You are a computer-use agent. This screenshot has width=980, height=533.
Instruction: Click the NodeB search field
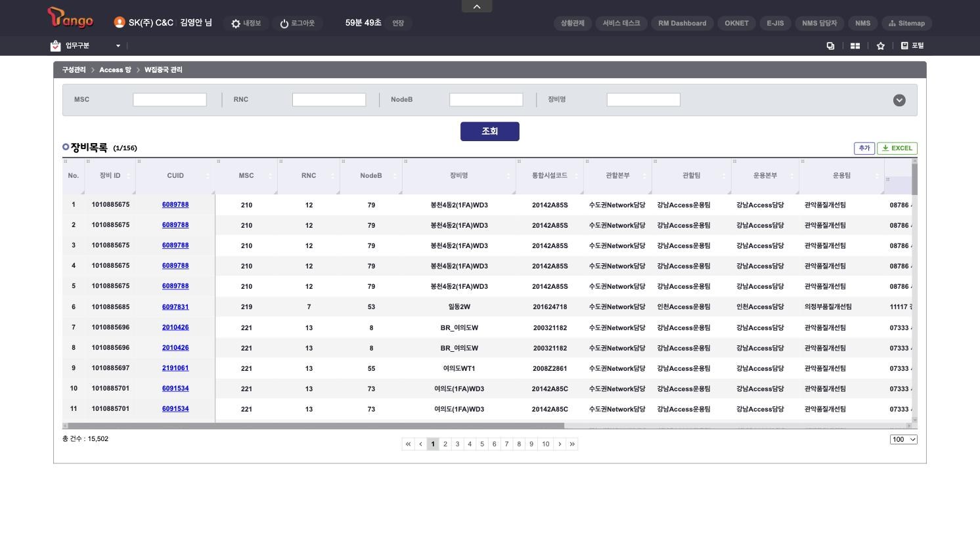(x=486, y=100)
